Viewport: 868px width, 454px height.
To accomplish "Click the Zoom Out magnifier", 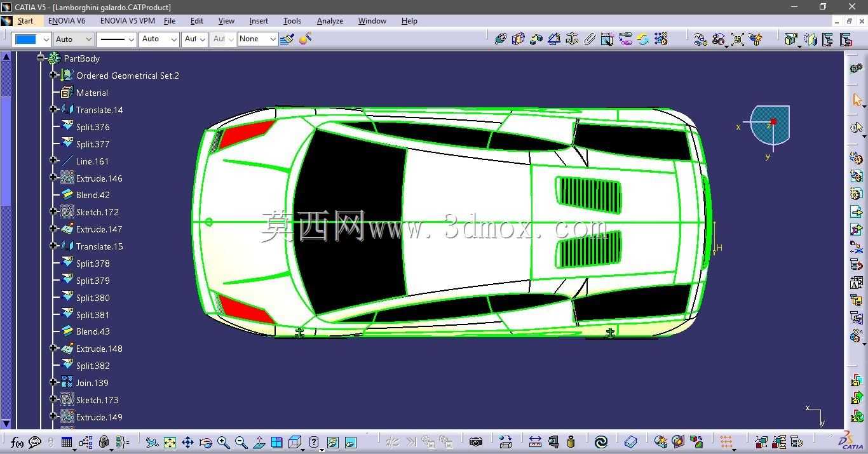I will tap(241, 443).
